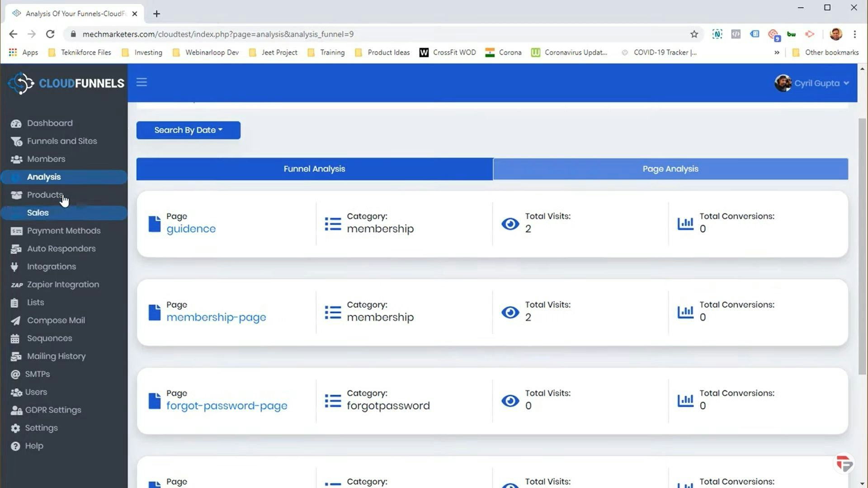Click the Help question mark icon
The height and width of the screenshot is (488, 868).
click(x=16, y=446)
